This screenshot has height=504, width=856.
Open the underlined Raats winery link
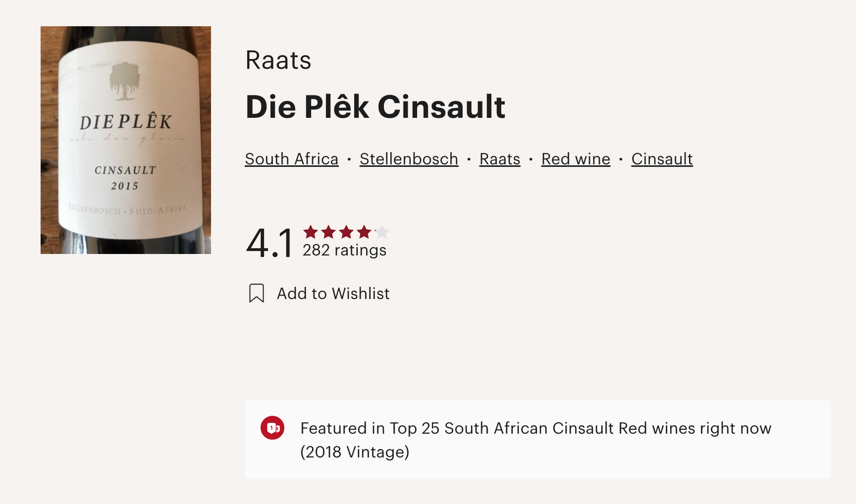coord(499,159)
